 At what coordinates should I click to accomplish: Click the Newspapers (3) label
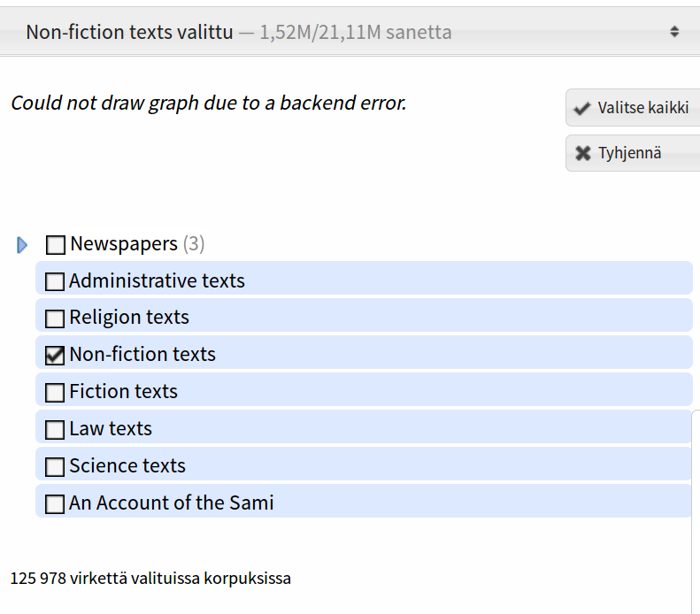coord(137,244)
